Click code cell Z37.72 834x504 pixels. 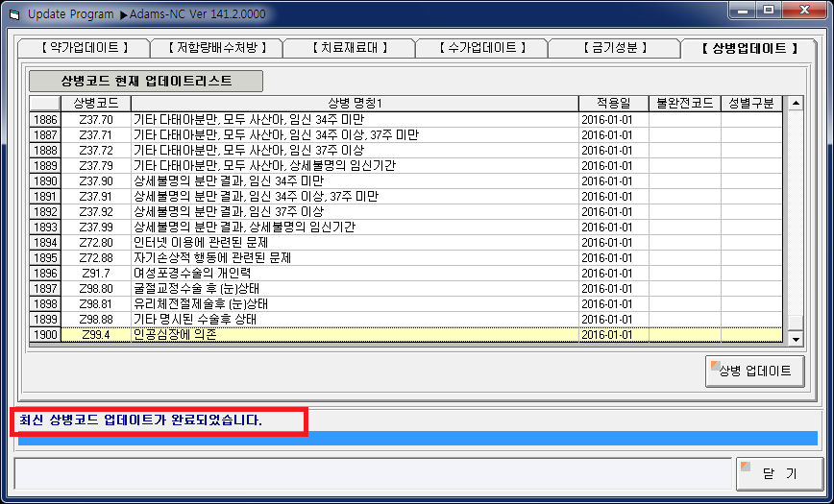[x=96, y=151]
